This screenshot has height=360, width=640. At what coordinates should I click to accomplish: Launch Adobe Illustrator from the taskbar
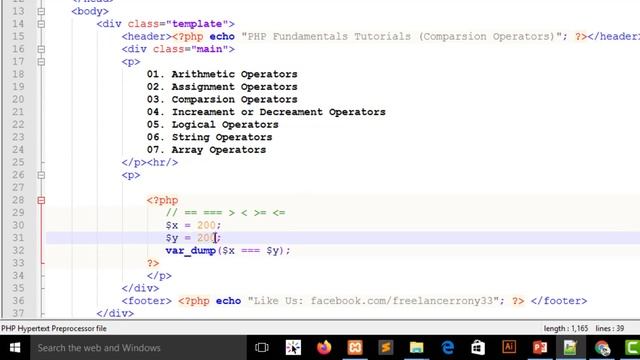(x=509, y=347)
